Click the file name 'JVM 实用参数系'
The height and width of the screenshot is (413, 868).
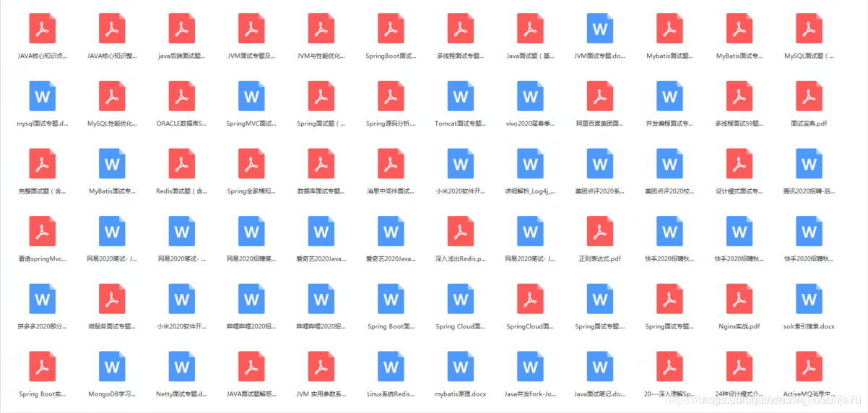[321, 394]
